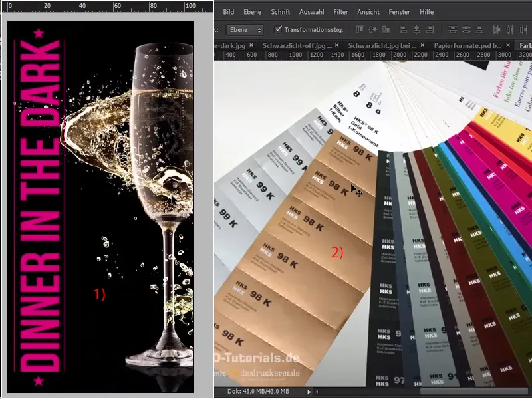Click the align top edges icon

pos(359,29)
